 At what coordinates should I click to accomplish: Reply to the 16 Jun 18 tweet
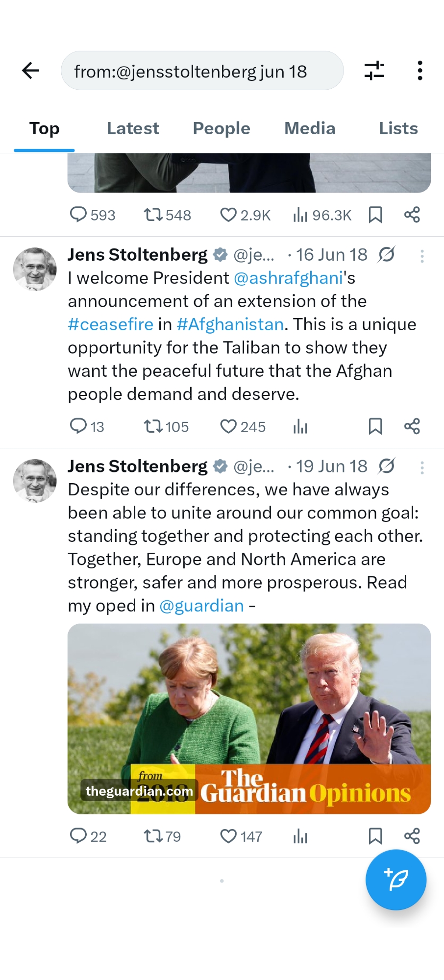(x=78, y=426)
